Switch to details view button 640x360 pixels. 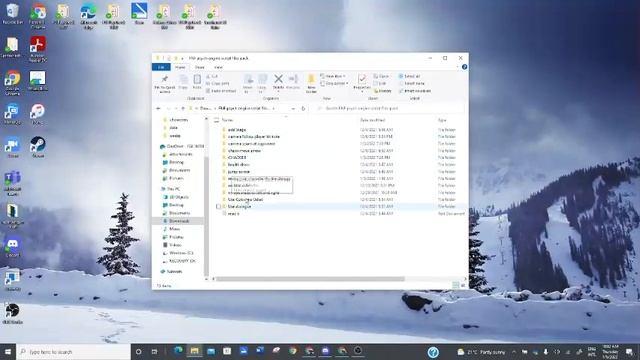click(456, 286)
